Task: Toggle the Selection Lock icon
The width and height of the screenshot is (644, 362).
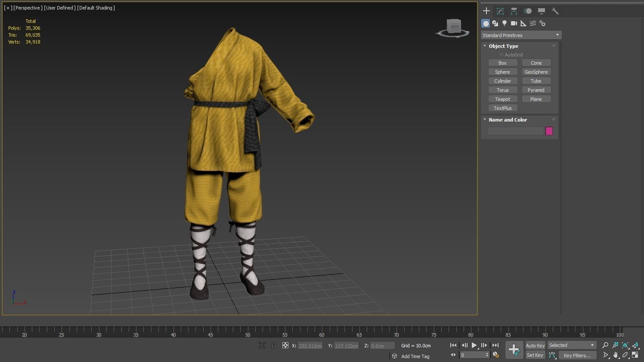Action: (x=274, y=345)
